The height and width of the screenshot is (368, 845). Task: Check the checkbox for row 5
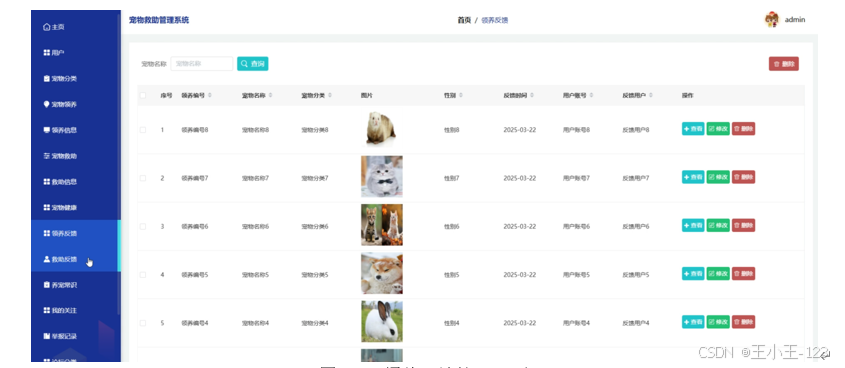click(x=143, y=323)
